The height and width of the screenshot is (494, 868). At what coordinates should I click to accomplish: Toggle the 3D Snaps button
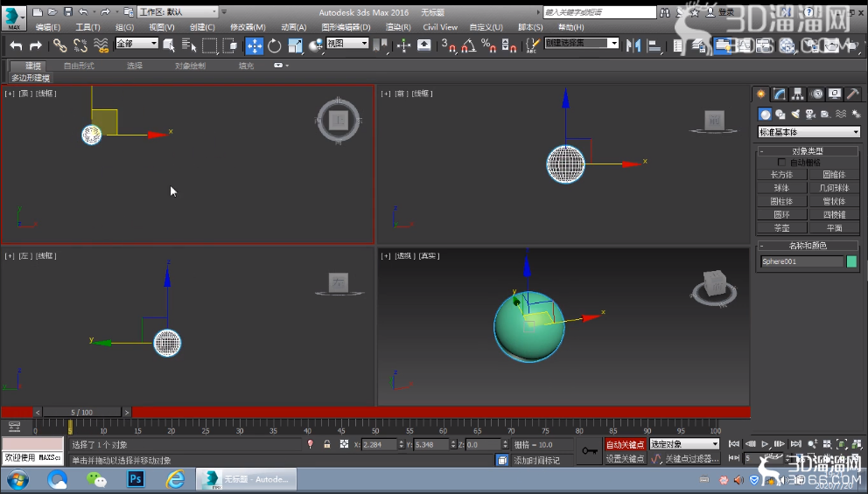[x=447, y=45]
